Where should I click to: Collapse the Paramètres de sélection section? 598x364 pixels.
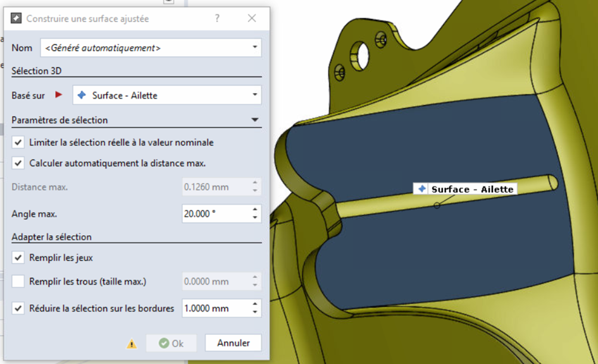(255, 120)
